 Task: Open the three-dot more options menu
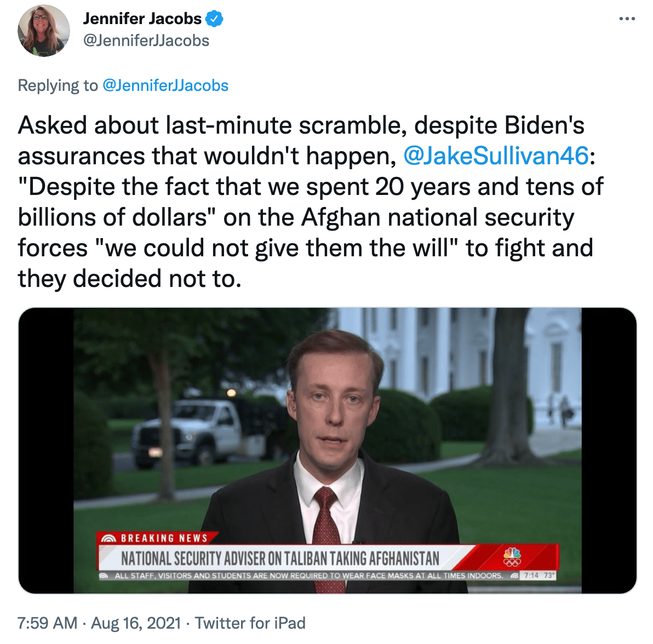627,19
